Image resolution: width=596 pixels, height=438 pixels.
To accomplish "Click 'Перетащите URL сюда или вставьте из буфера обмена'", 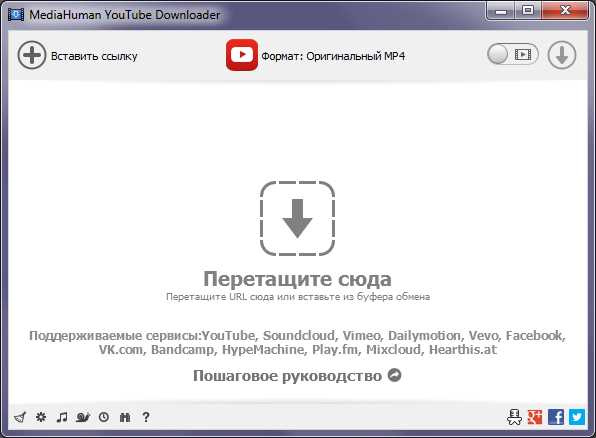I will 298,297.
